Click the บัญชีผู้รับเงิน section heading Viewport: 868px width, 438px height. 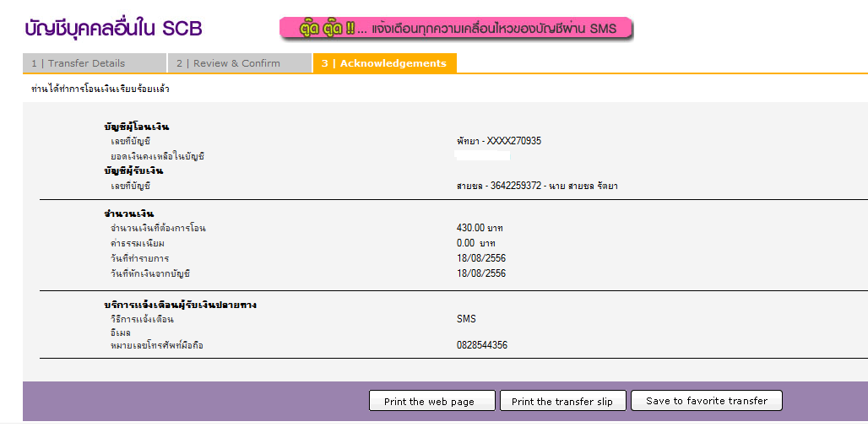point(133,170)
